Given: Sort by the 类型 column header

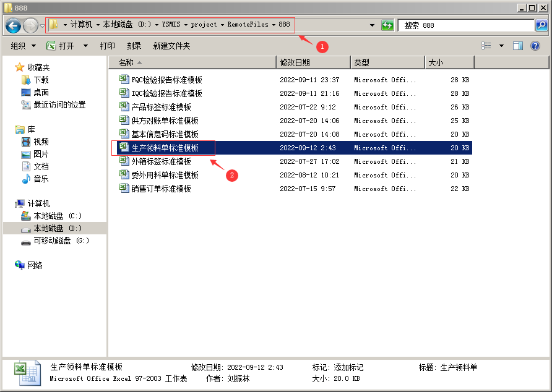Looking at the screenshot, I should pyautogui.click(x=388, y=62).
